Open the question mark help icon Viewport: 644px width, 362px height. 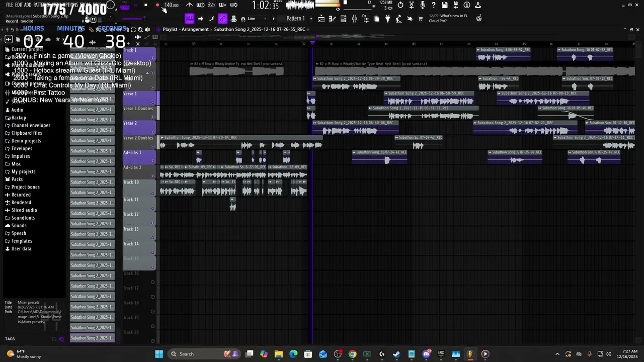pyautogui.click(x=434, y=5)
